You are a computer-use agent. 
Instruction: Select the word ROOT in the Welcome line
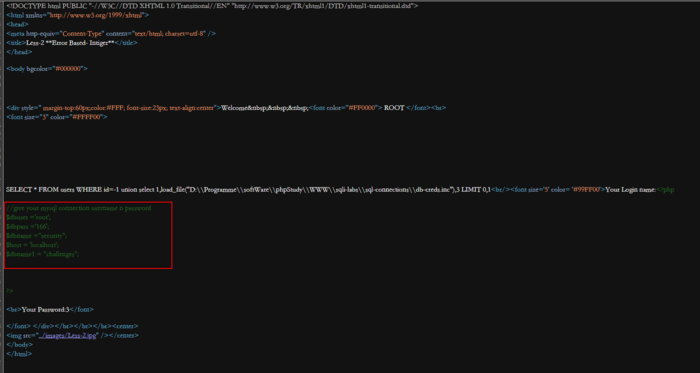pos(394,108)
